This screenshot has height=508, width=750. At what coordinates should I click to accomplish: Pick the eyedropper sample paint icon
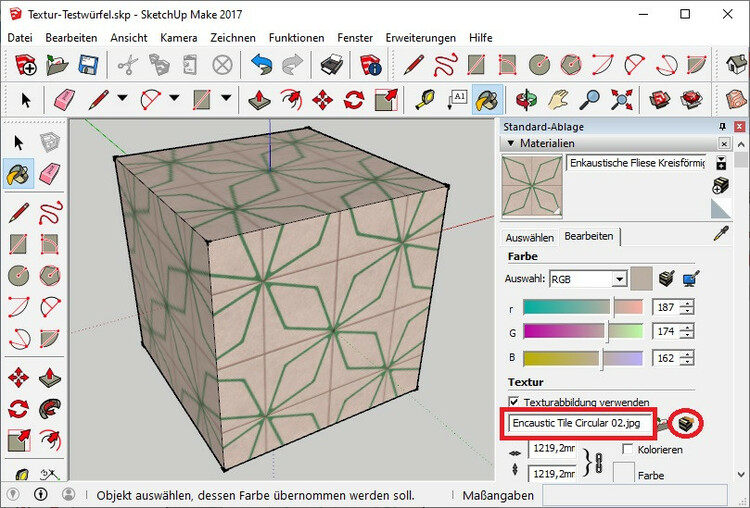tap(721, 234)
